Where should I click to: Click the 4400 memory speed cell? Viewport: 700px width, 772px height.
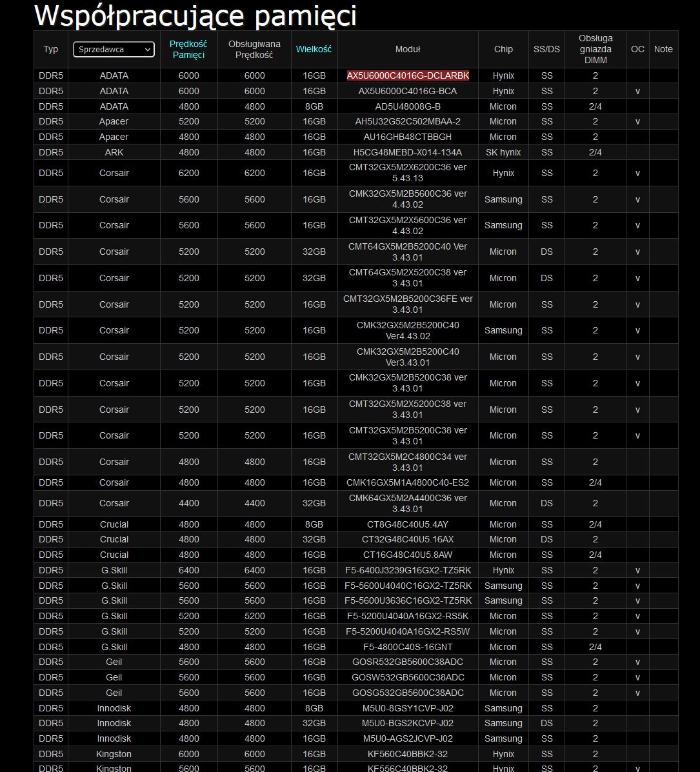click(x=188, y=503)
